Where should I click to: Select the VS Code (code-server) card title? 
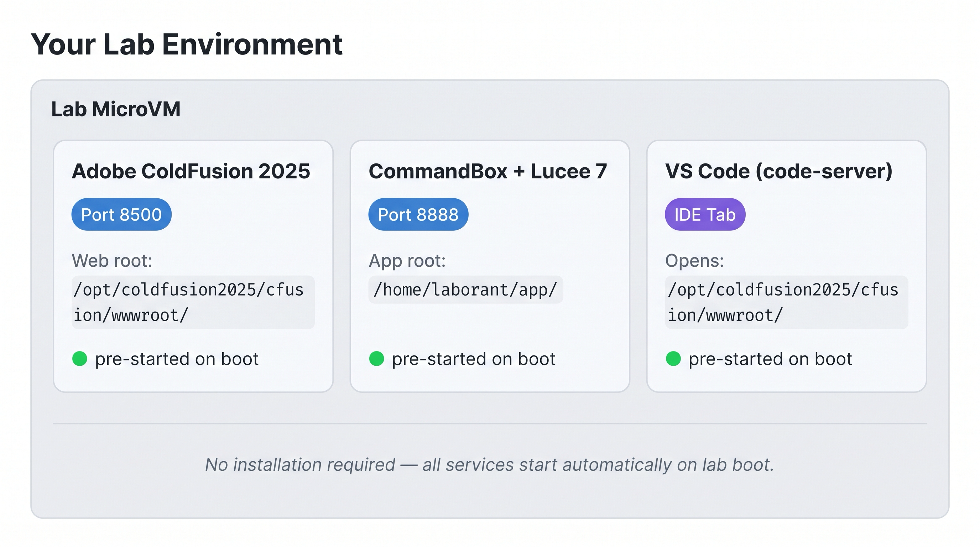[779, 171]
